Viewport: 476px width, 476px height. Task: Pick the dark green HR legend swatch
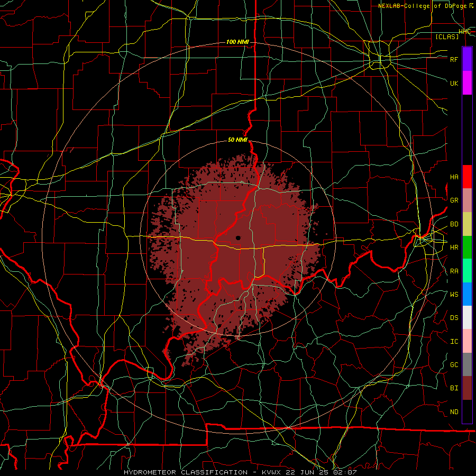pos(467,248)
